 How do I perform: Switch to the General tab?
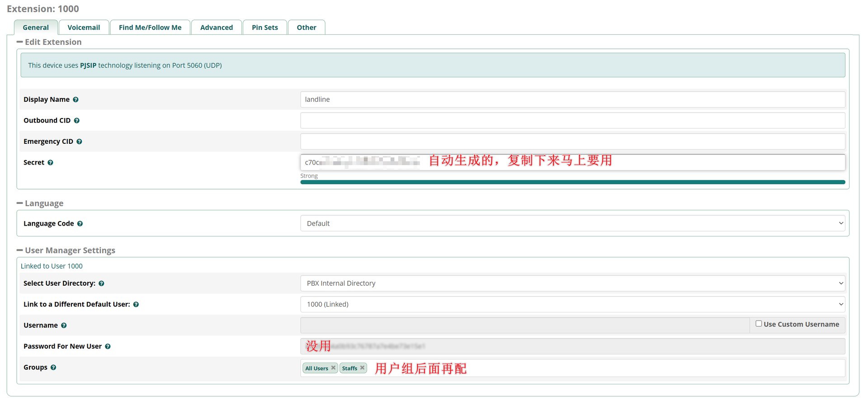tap(36, 28)
